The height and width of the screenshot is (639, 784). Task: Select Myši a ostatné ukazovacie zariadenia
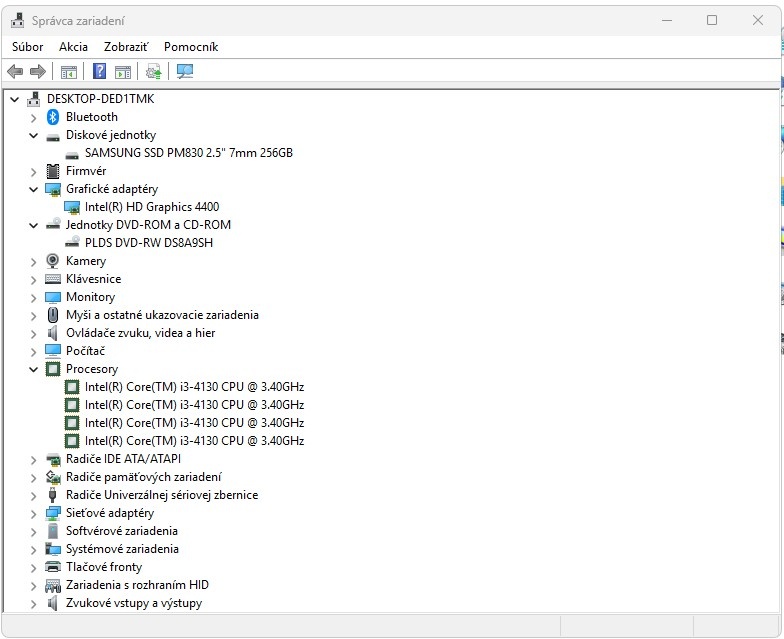click(162, 315)
